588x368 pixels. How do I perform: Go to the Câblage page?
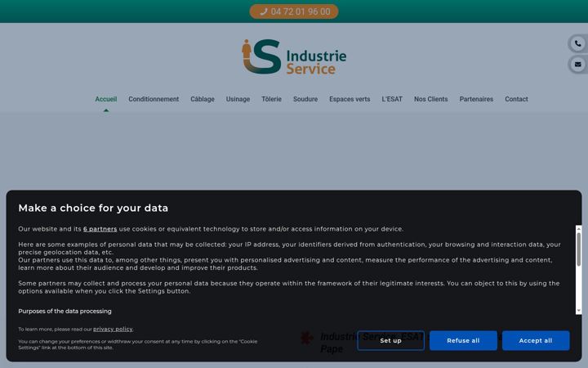pyautogui.click(x=203, y=99)
